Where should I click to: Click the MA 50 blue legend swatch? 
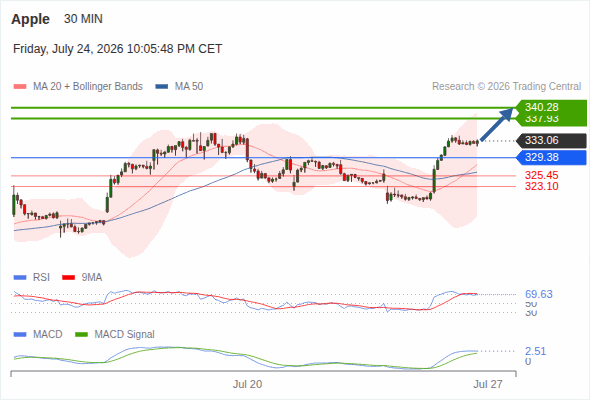[x=162, y=87]
